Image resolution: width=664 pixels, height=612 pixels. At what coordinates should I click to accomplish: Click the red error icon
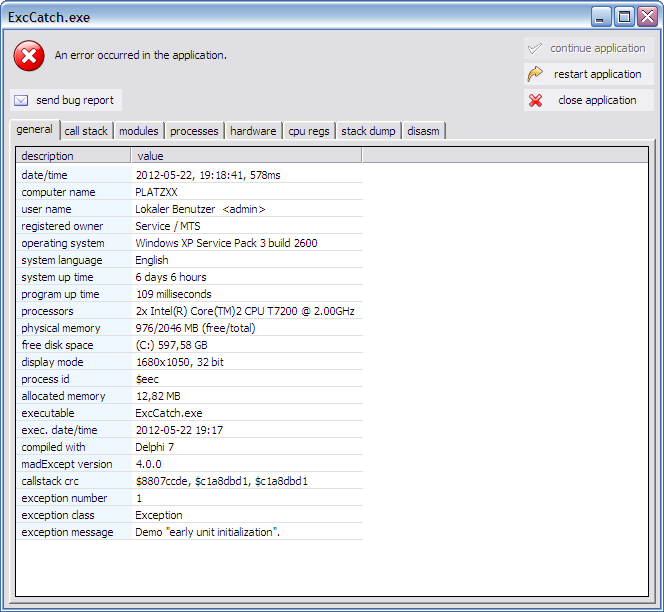(29, 56)
